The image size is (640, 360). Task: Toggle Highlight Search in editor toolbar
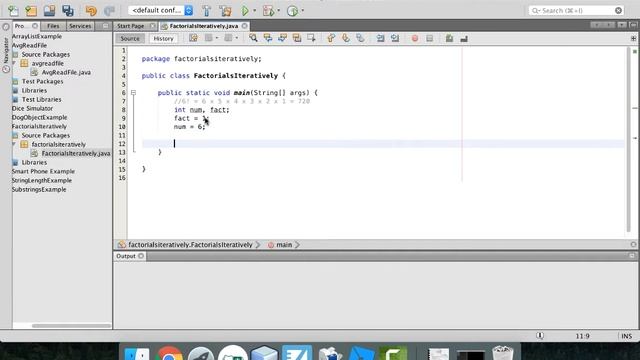[297, 38]
